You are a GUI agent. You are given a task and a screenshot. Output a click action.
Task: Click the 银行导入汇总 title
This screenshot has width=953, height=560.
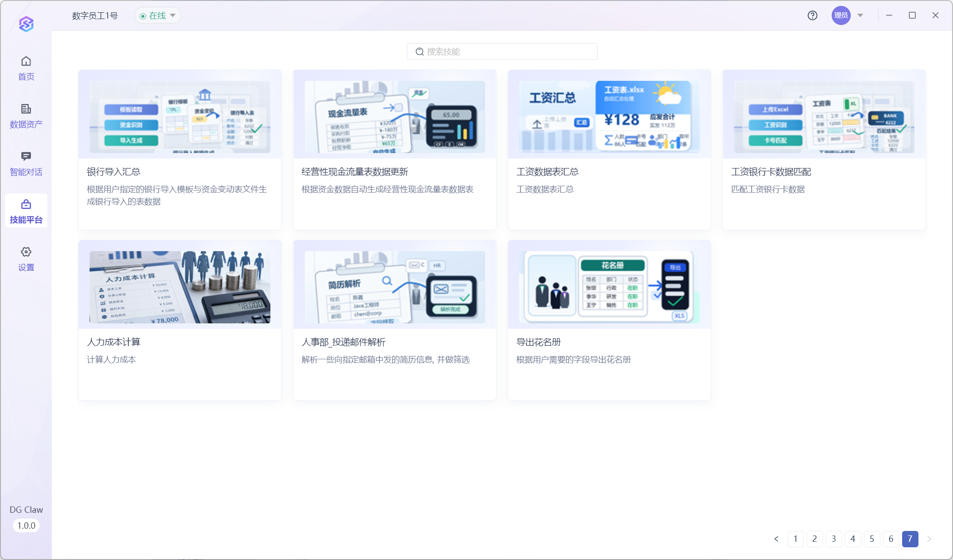pyautogui.click(x=114, y=172)
